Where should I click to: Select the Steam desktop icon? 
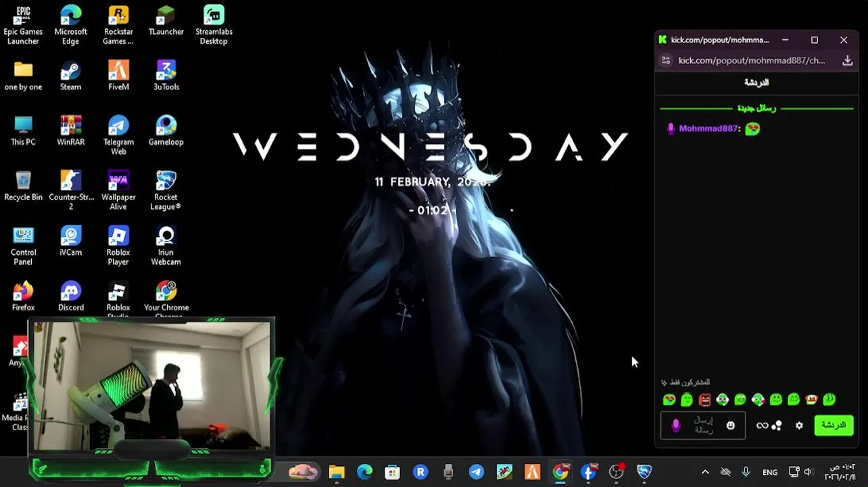click(x=70, y=76)
